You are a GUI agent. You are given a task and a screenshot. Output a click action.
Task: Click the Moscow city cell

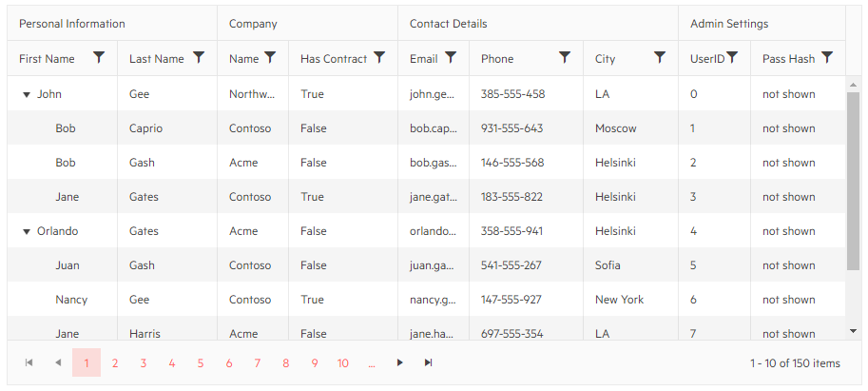coord(616,128)
